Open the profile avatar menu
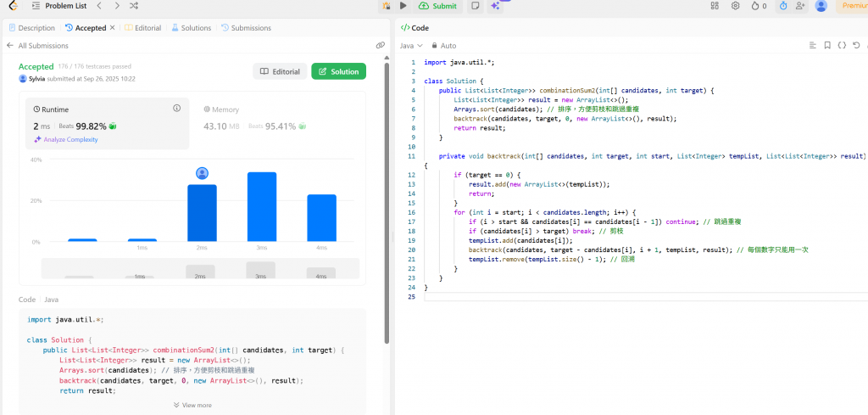 coord(821,6)
